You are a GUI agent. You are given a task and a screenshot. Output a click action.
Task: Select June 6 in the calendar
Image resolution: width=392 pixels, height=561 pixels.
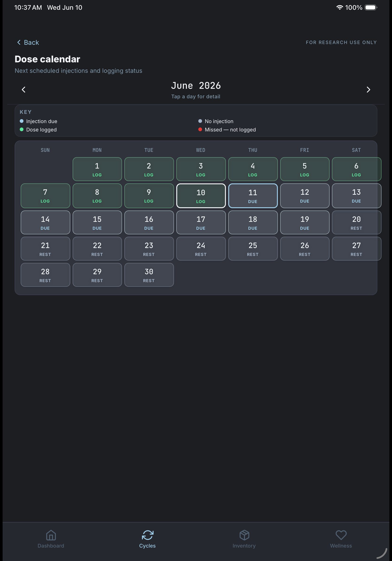pyautogui.click(x=357, y=169)
